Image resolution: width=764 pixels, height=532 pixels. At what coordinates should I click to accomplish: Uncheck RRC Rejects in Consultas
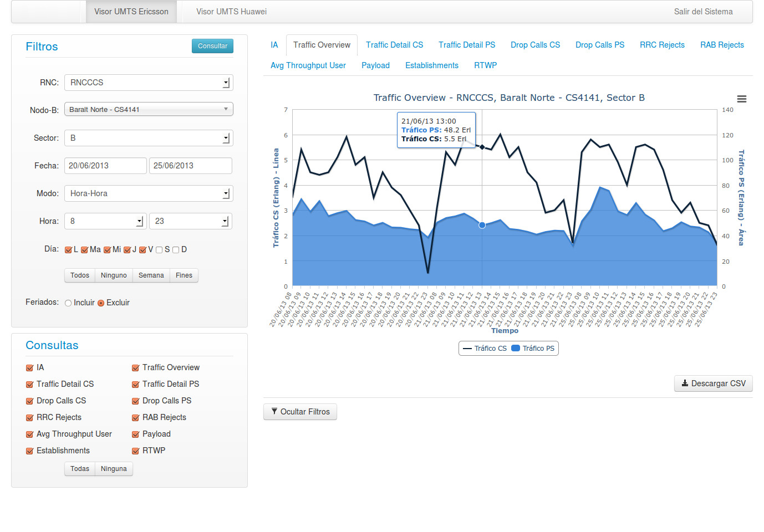29,418
